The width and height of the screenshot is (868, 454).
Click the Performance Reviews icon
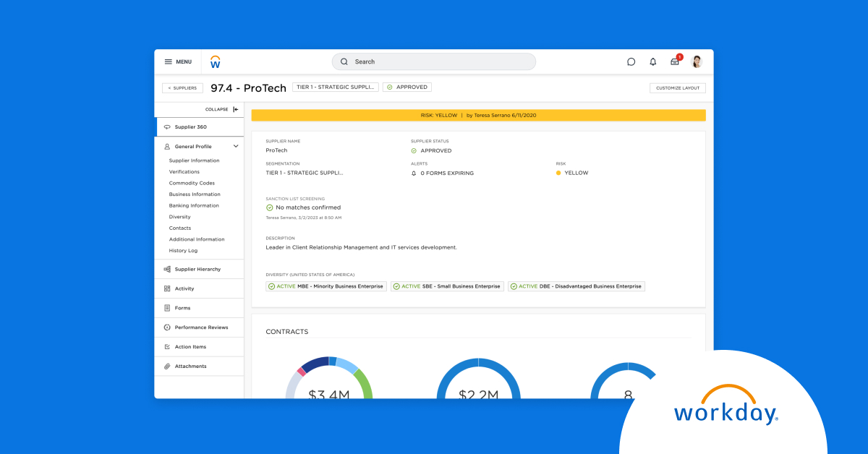click(167, 327)
